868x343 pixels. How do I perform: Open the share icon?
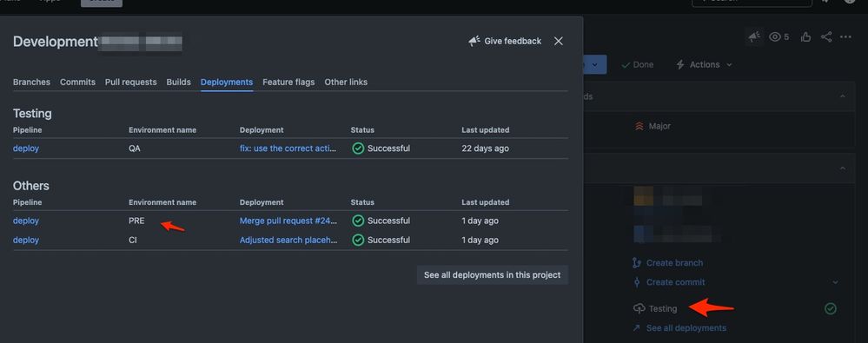click(x=826, y=37)
